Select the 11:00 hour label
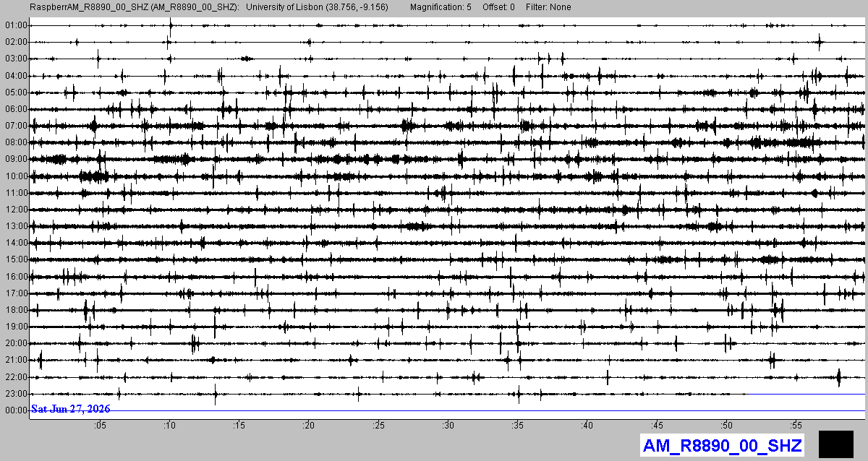The height and width of the screenshot is (461, 868). click(15, 193)
